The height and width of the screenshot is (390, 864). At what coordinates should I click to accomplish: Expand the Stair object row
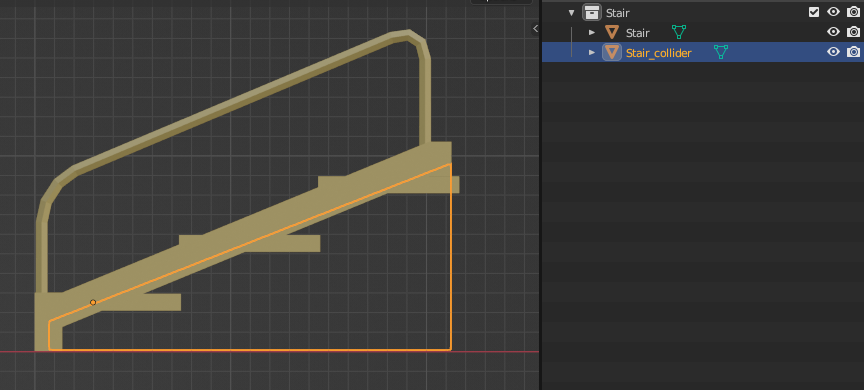pos(592,32)
